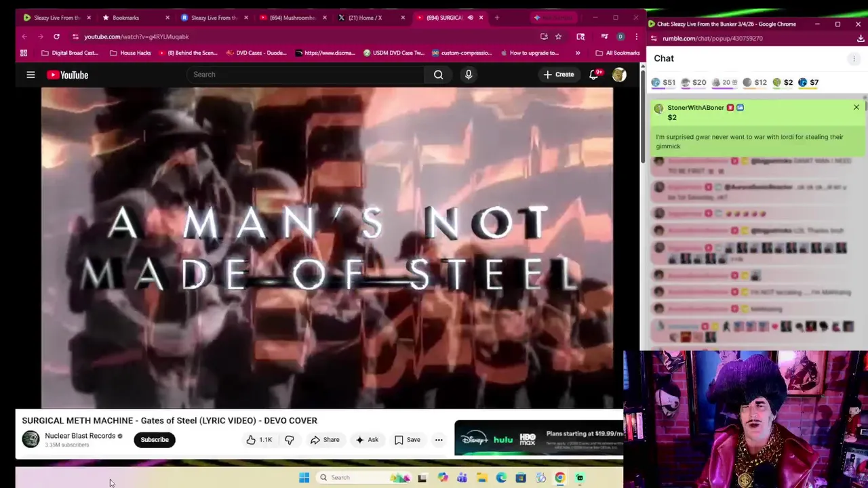The width and height of the screenshot is (868, 488).
Task: Like the video with thumbs-up 1.1K
Action: [258, 440]
